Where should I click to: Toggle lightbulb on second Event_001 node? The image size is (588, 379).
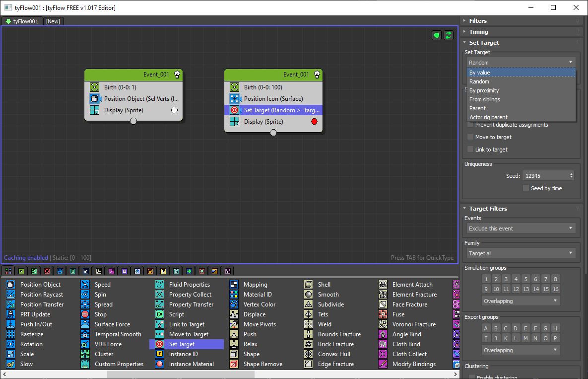click(317, 75)
